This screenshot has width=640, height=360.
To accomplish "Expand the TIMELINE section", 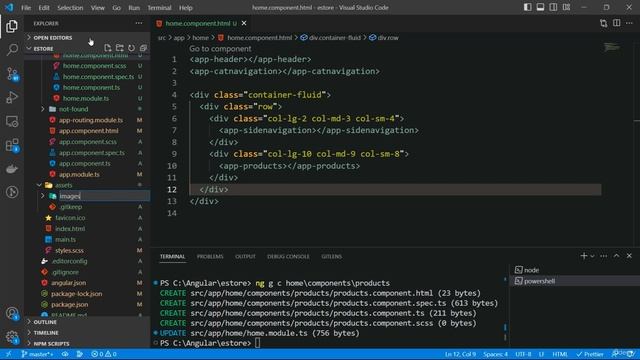I will click(x=46, y=333).
